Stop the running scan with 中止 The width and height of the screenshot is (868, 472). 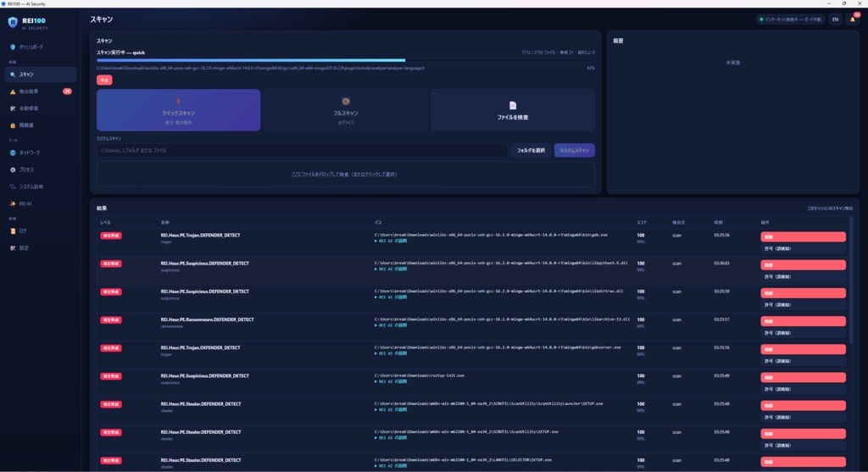pyautogui.click(x=104, y=81)
